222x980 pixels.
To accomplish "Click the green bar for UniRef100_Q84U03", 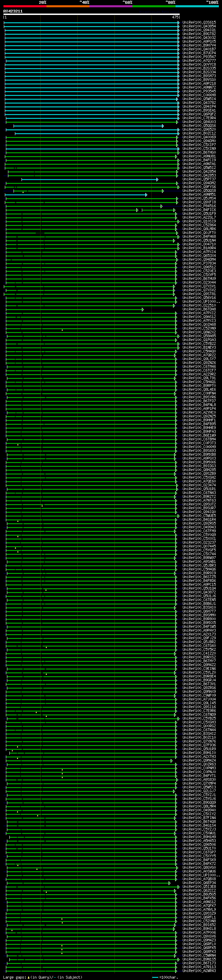I will coord(92,122).
